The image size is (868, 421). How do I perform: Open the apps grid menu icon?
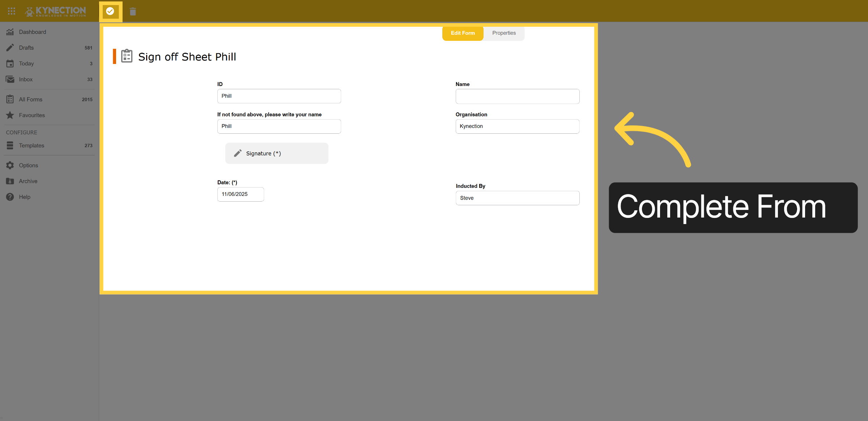[12, 11]
